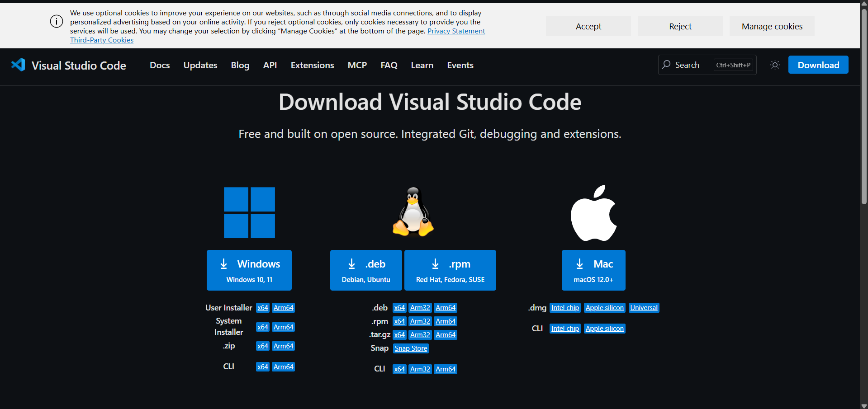
Task: Download the .deb package for Debian, Ubuntu
Action: pos(366,270)
